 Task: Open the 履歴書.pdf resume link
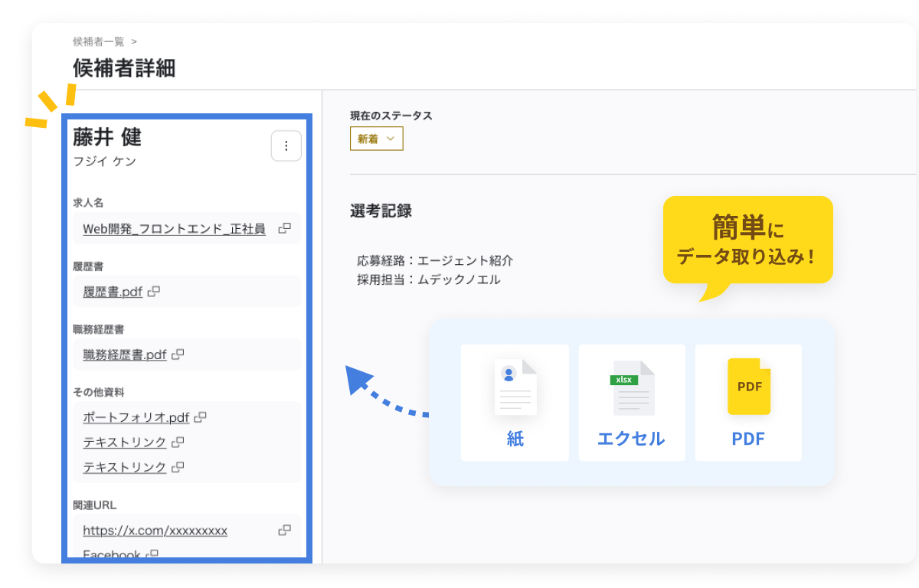(x=113, y=292)
